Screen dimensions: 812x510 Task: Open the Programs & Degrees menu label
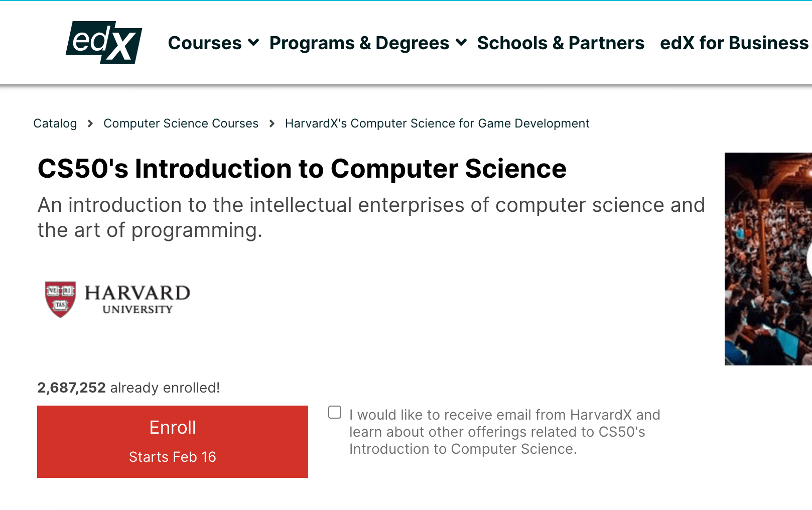point(359,43)
